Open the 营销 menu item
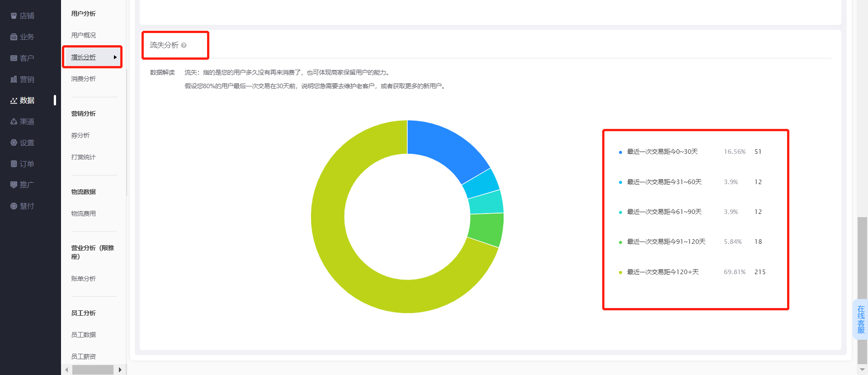This screenshot has height=375, width=868. 27,79
